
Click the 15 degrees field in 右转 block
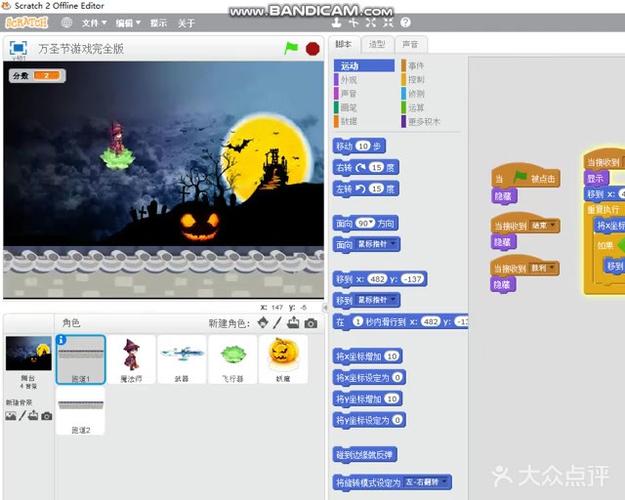click(376, 167)
